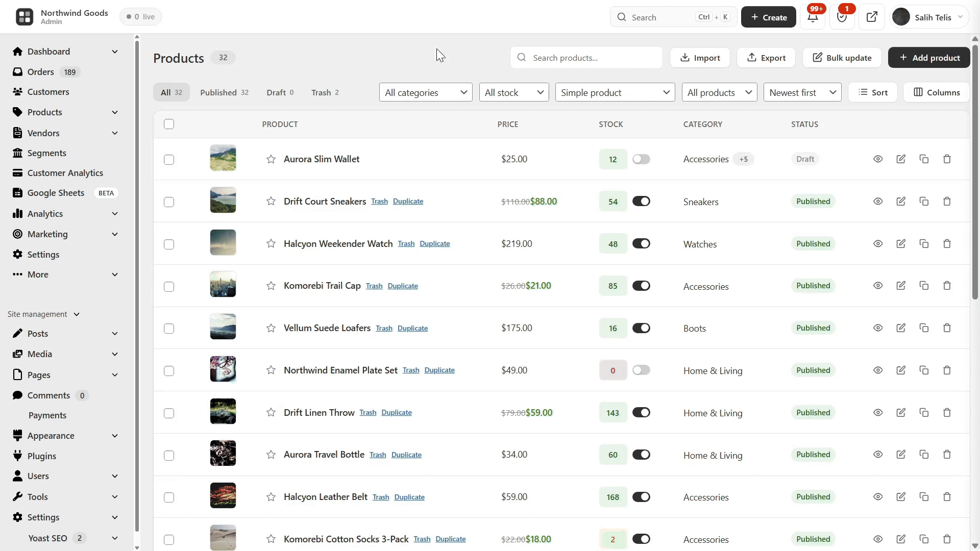
Task: Switch to the Trash tab
Action: pos(325,92)
